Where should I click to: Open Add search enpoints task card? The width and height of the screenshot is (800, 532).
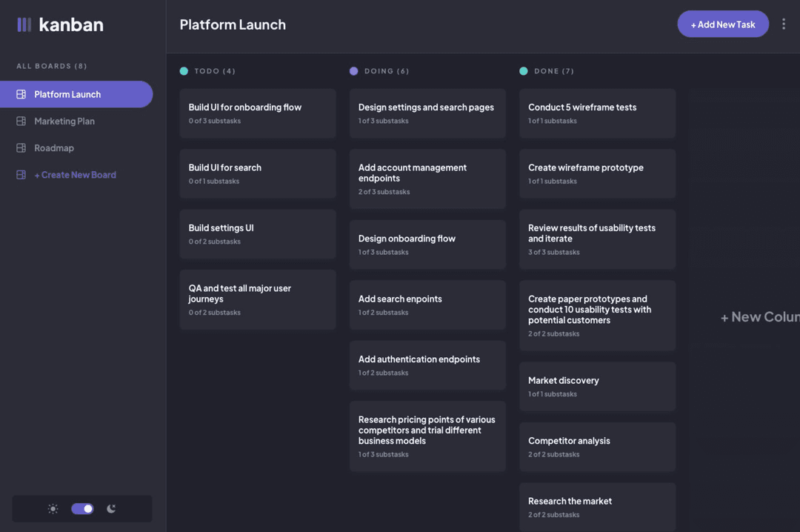(427, 305)
